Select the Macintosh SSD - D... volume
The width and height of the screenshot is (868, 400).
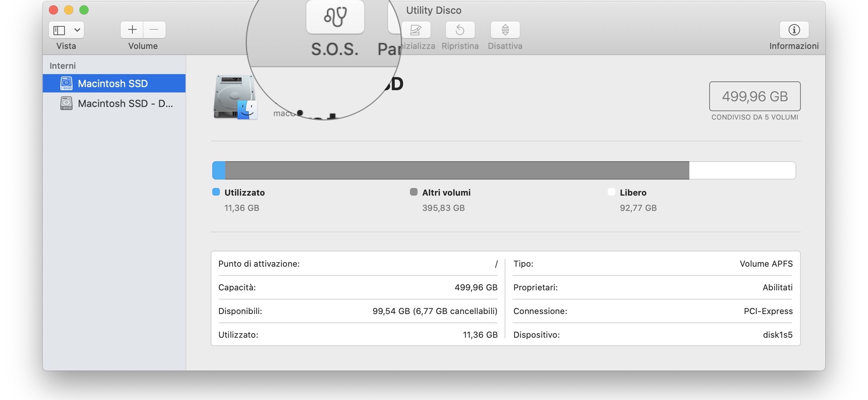[125, 104]
